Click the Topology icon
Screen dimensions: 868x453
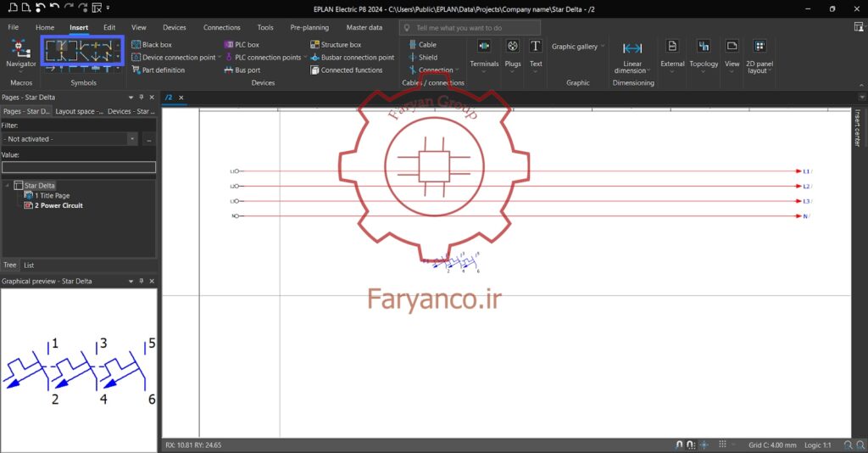[x=704, y=47]
